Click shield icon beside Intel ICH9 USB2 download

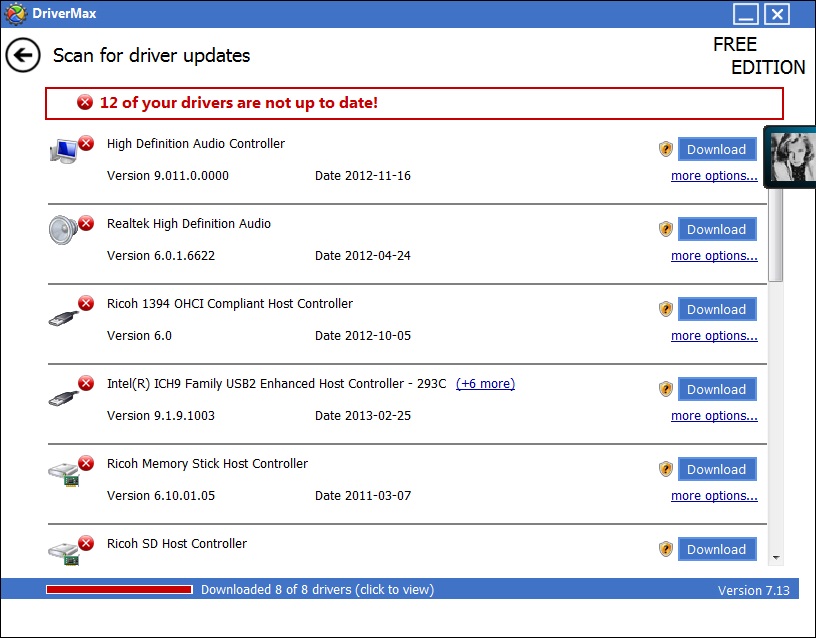click(x=666, y=389)
